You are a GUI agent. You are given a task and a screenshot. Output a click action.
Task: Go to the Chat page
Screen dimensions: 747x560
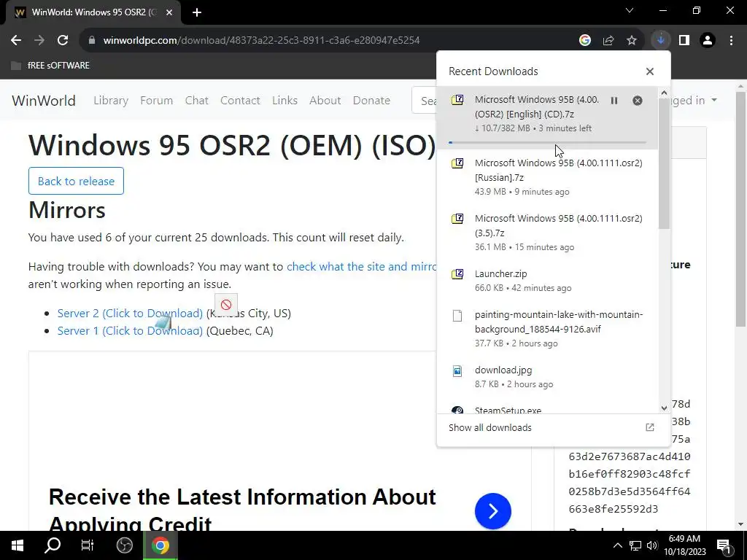coord(197,101)
